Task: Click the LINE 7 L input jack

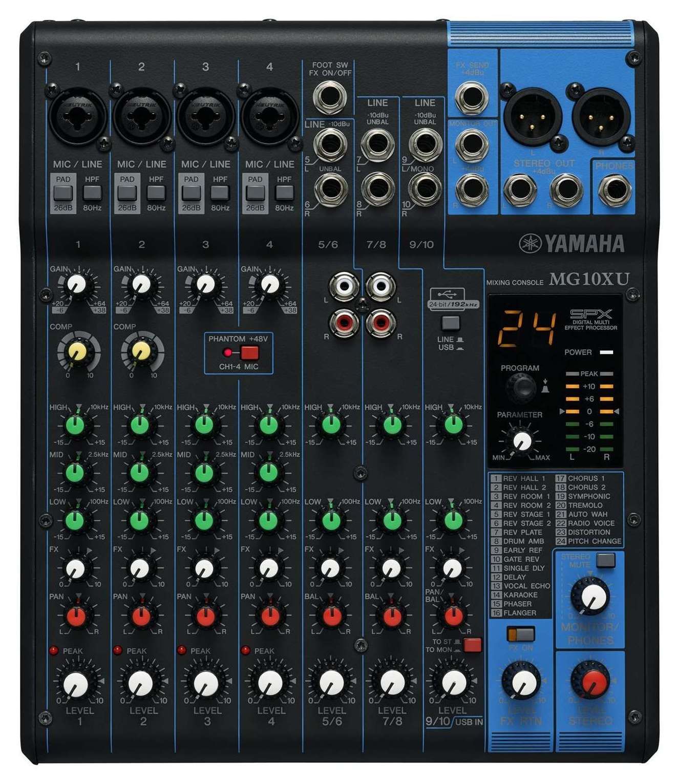Action: pos(377,145)
